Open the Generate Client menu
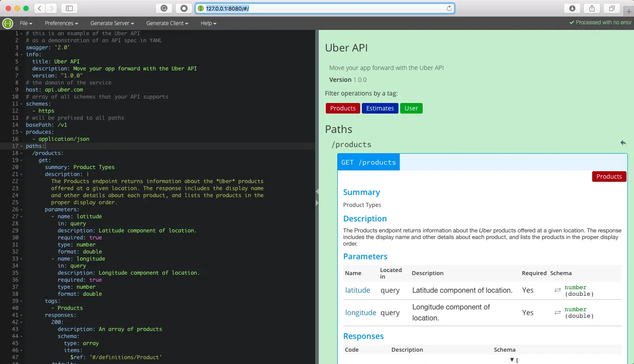The image size is (634, 364). pos(167,23)
